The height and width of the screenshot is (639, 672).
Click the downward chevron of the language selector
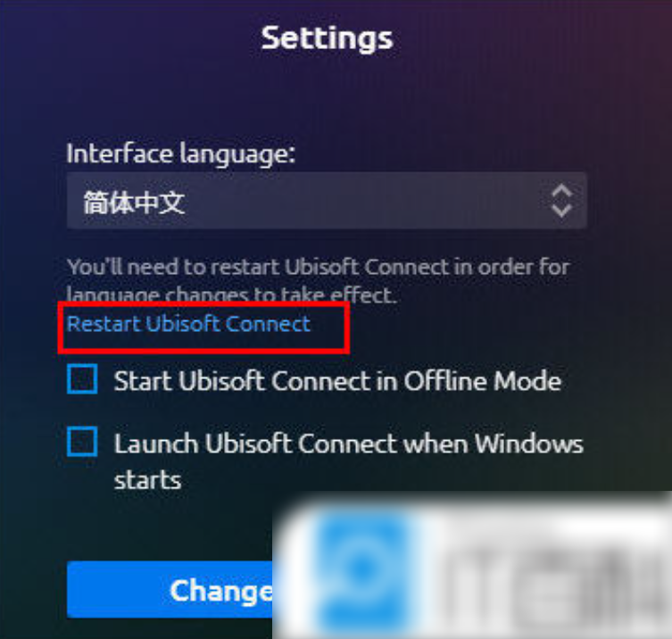(x=561, y=210)
